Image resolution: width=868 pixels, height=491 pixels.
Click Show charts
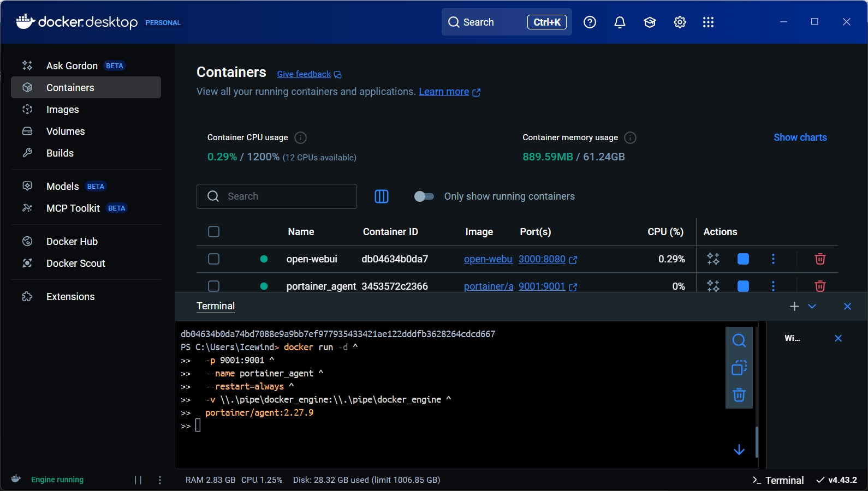pyautogui.click(x=800, y=137)
